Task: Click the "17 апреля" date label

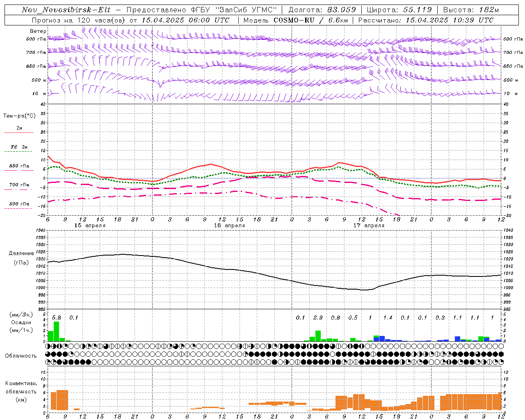Action: pyautogui.click(x=369, y=226)
